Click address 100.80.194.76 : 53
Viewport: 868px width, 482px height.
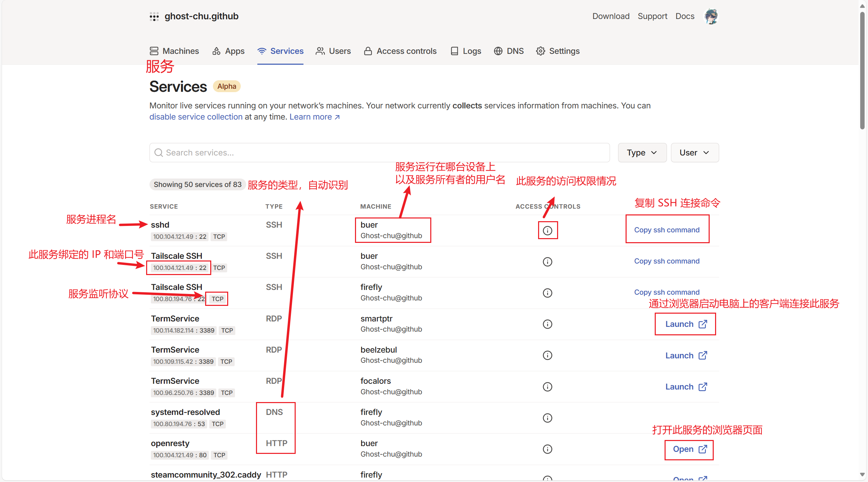click(179, 424)
